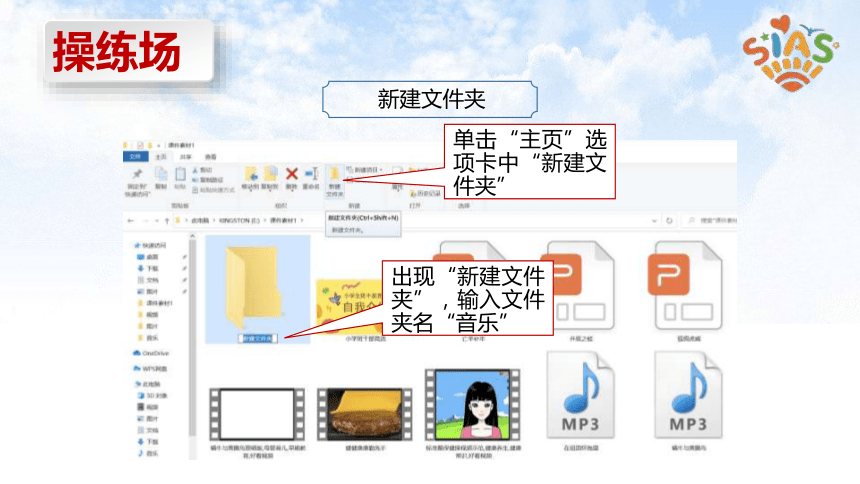Switch to the 查看 ribbon tab

click(211, 157)
